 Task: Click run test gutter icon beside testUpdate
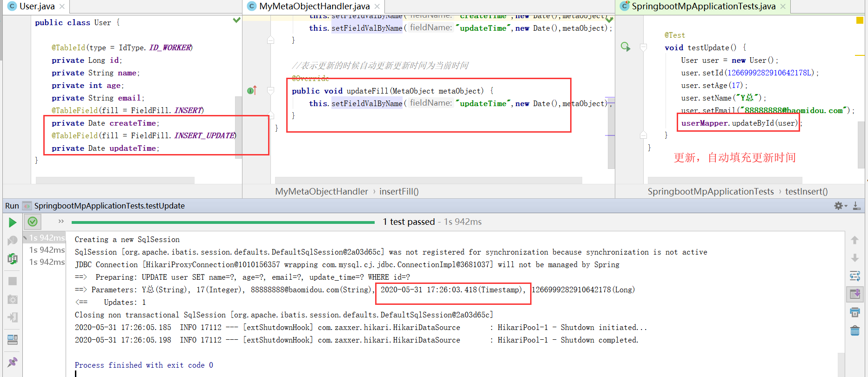[626, 47]
